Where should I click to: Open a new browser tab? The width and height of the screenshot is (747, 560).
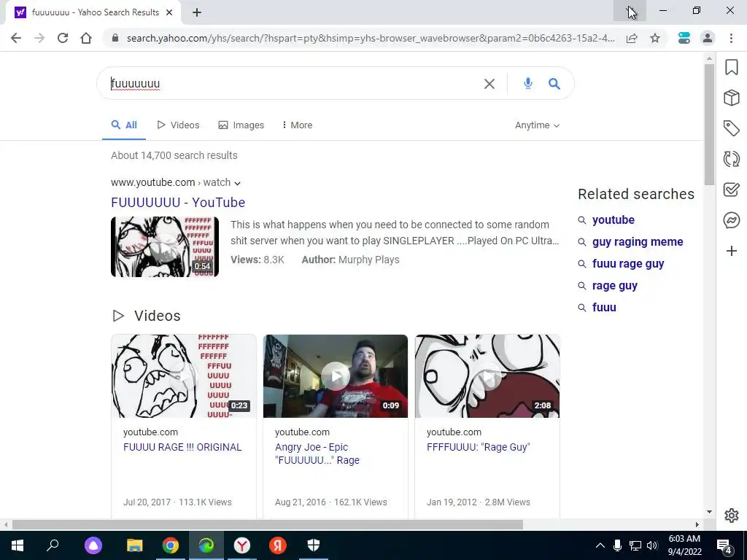[197, 13]
